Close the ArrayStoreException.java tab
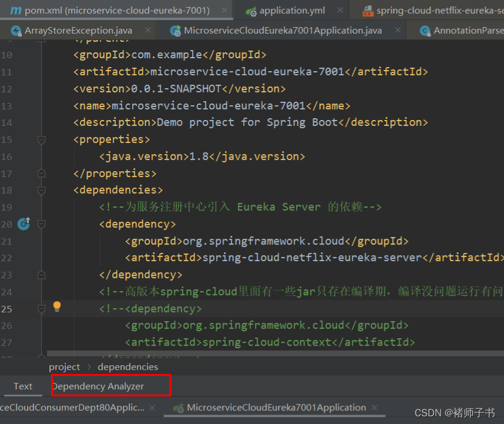 point(147,31)
